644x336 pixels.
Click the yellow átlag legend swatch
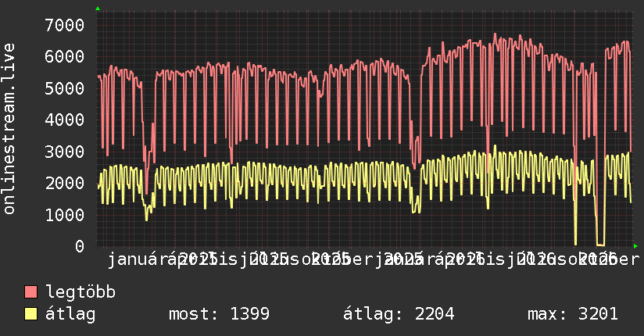point(30,314)
